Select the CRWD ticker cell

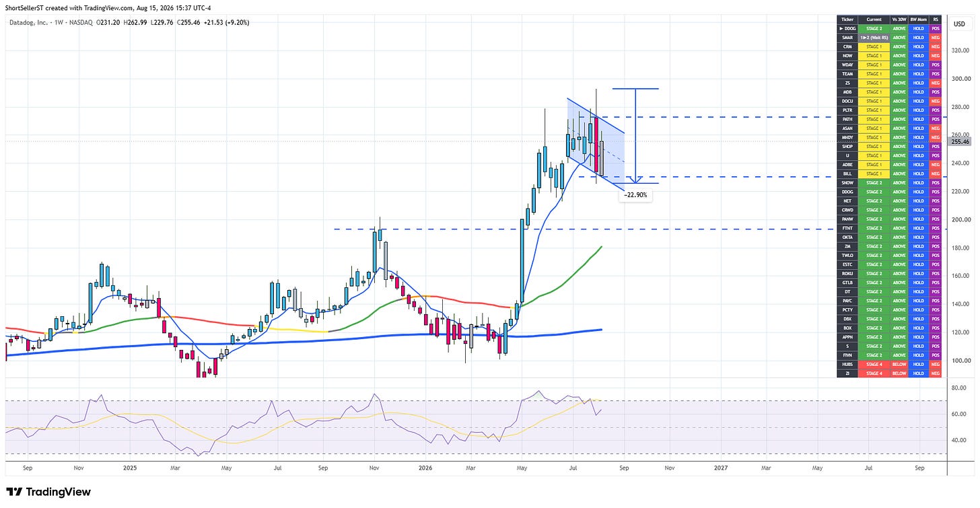tap(847, 210)
